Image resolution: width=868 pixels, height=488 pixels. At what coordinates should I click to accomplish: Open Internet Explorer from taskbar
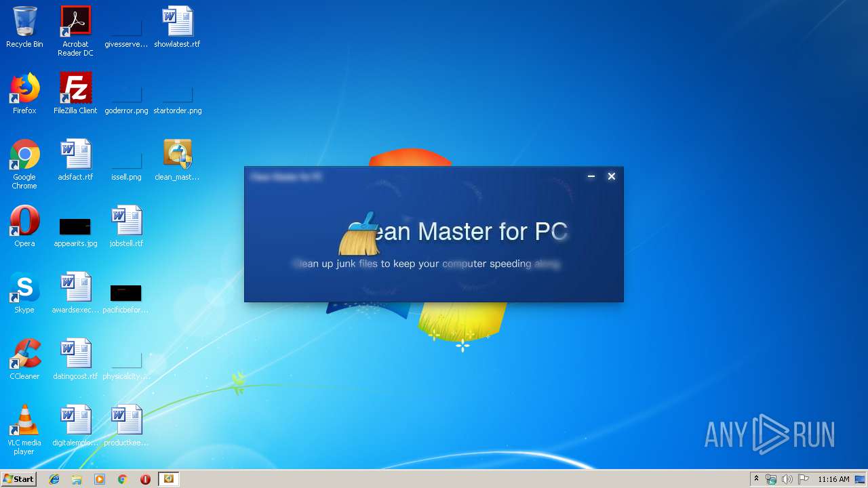tap(54, 479)
